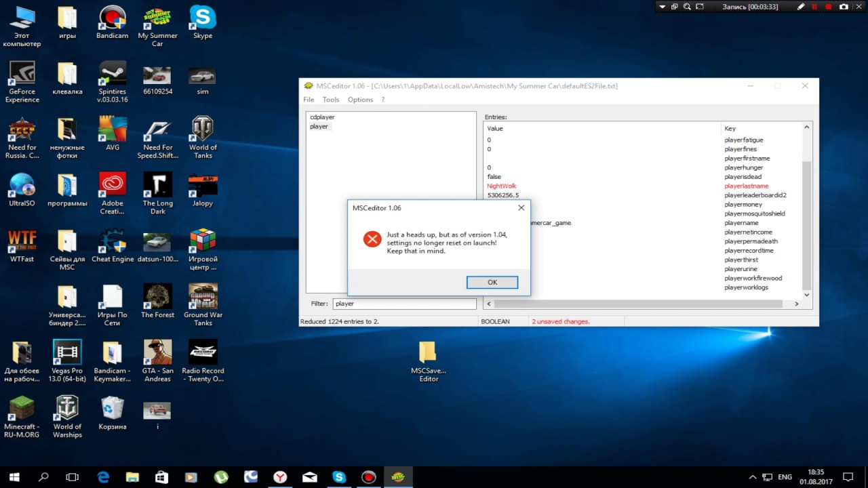Select the Spintires desktop shortcut

coord(113,83)
